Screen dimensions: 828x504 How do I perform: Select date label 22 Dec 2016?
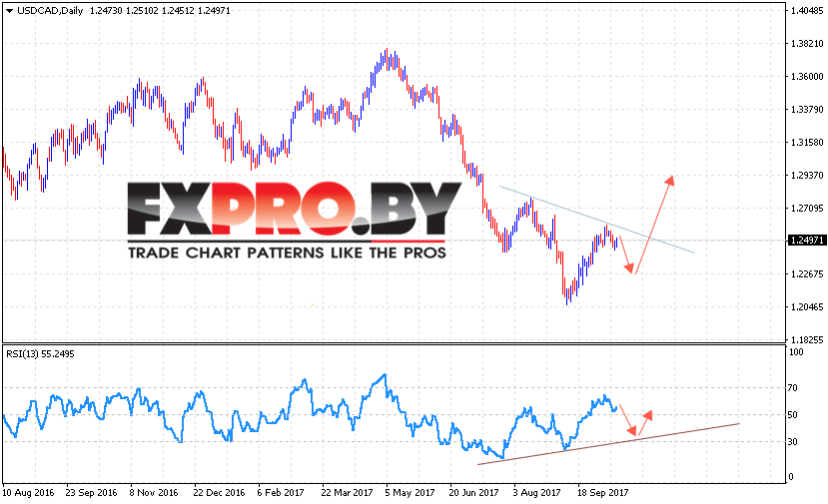point(219,492)
